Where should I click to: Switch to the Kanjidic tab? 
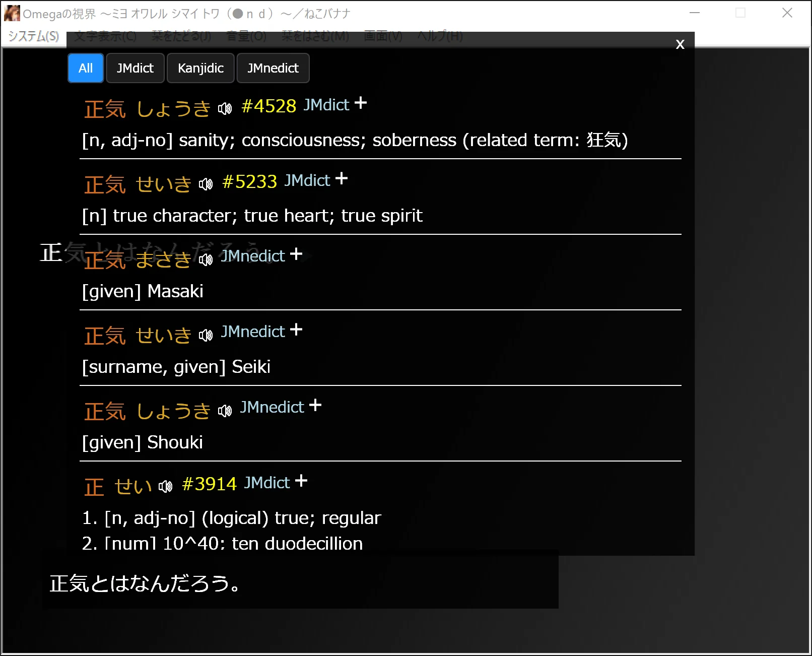[200, 68]
